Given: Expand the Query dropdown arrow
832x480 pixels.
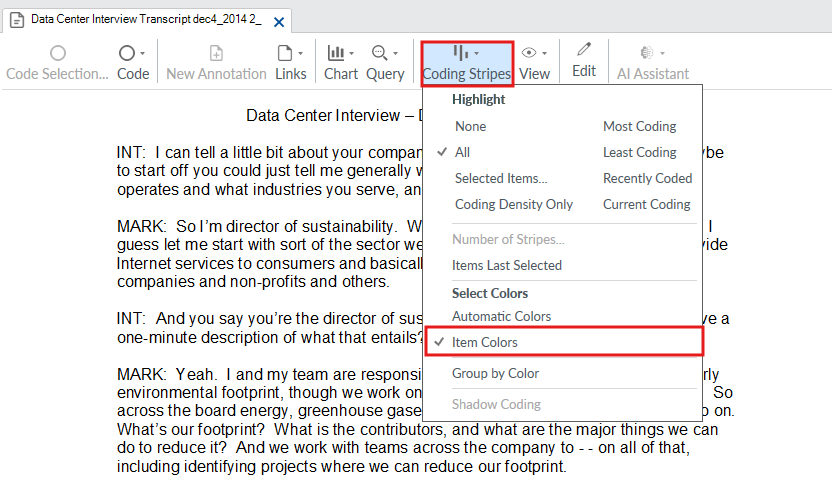Looking at the screenshot, I should [x=395, y=54].
